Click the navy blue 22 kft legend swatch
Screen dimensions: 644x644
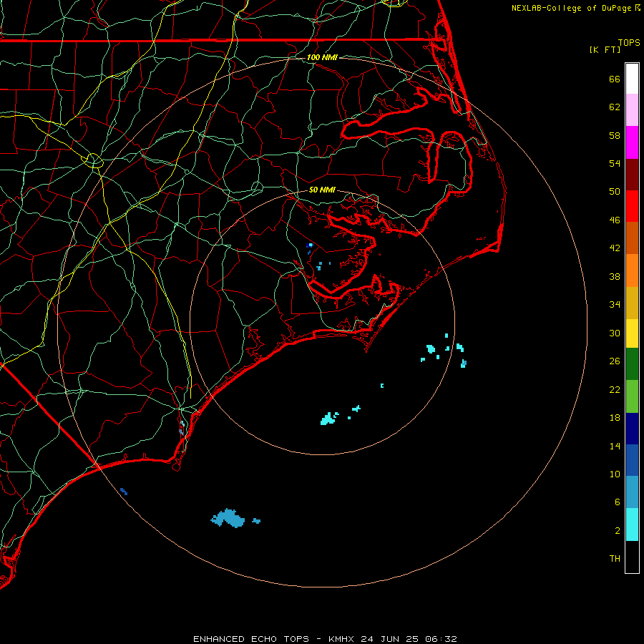click(x=632, y=429)
